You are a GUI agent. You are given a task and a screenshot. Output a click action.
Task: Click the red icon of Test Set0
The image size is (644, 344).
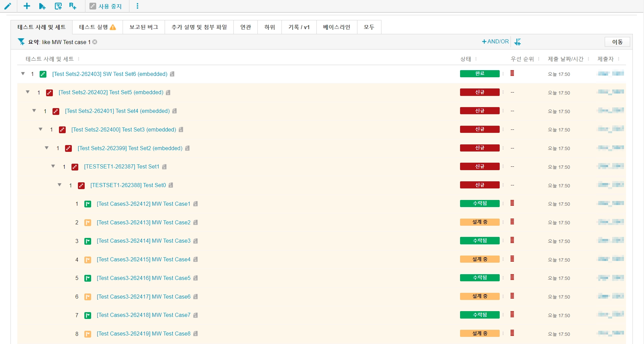click(81, 185)
